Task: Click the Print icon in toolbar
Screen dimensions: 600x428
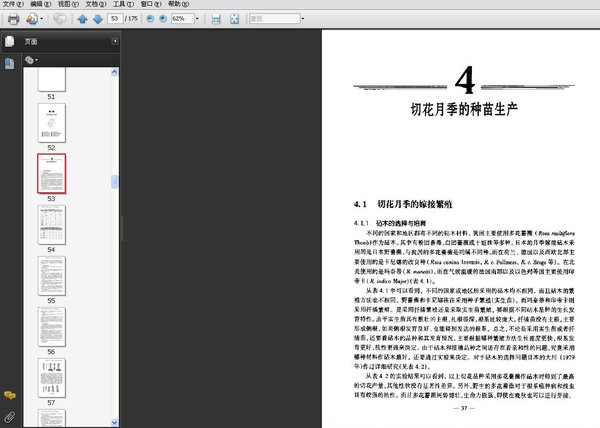Action: 13,18
